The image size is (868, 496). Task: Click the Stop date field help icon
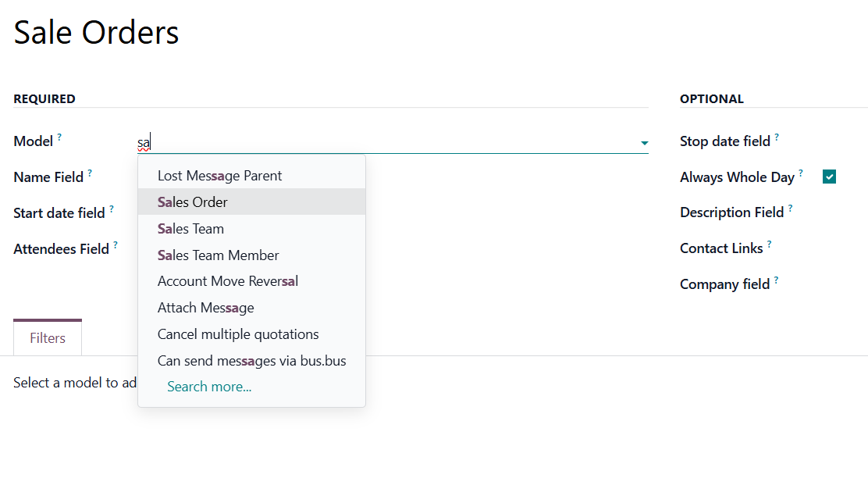[x=777, y=137]
